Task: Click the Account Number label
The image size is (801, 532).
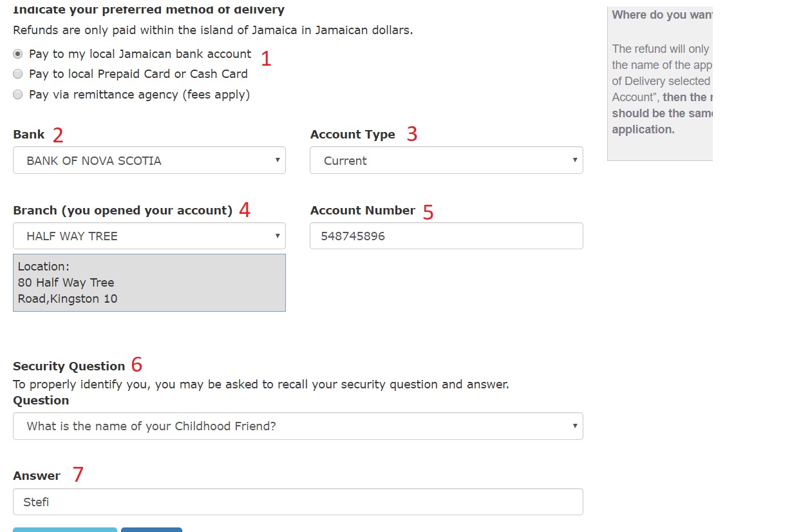Action: click(x=363, y=211)
